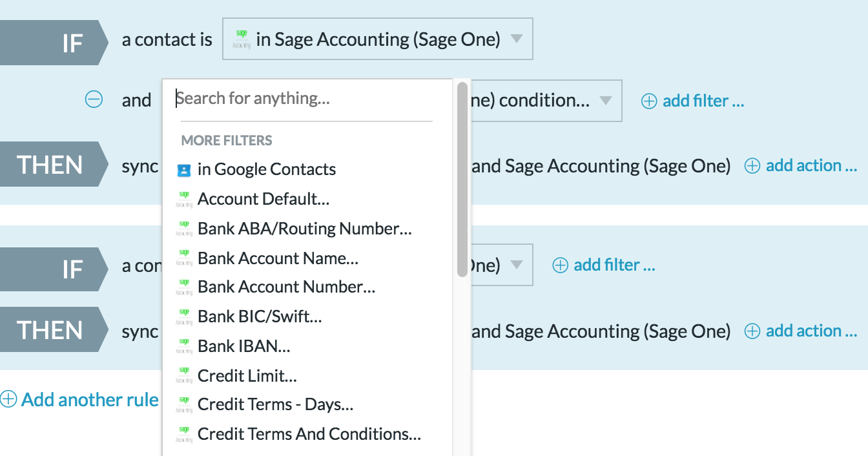This screenshot has height=456, width=868.
Task: Click 'Add another rule' link
Action: pos(90,400)
